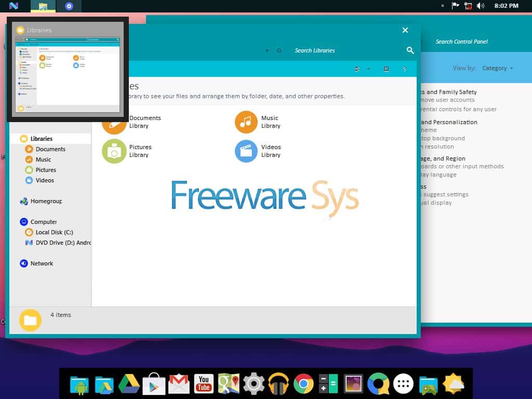Launch YouTube from the dock
Viewport: 532px width, 399px height.
[204, 384]
